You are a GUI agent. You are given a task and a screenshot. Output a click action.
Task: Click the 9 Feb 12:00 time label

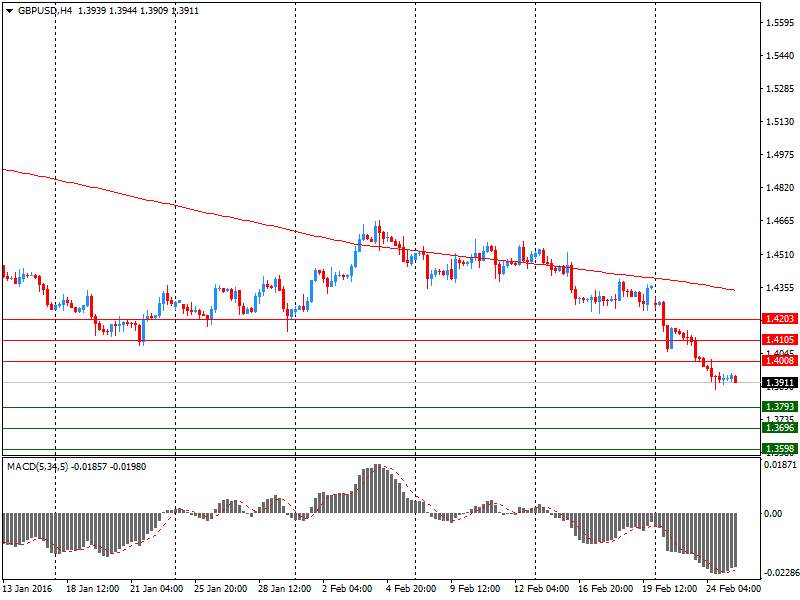pyautogui.click(x=475, y=589)
